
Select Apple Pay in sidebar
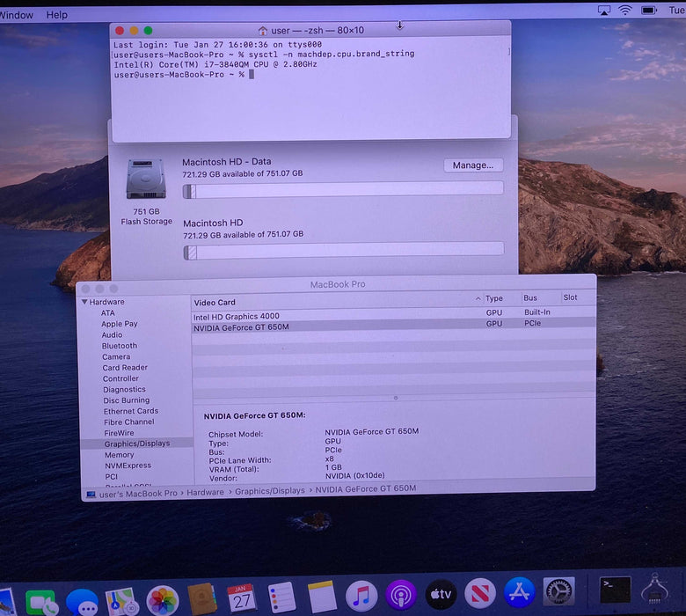coord(120,324)
